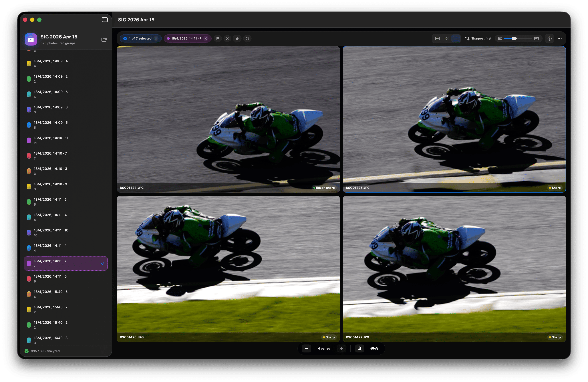
Task: Toggle the sidebar visibility
Action: click(x=105, y=20)
